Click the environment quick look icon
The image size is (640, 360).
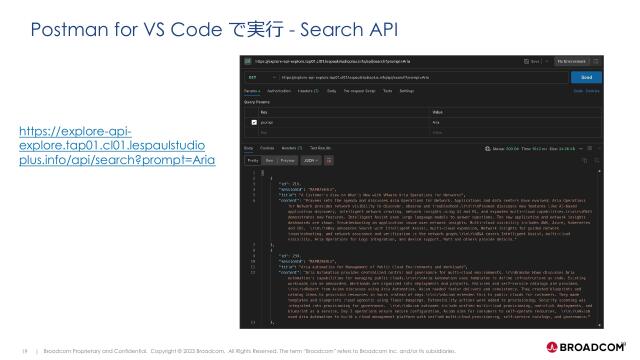click(596, 61)
